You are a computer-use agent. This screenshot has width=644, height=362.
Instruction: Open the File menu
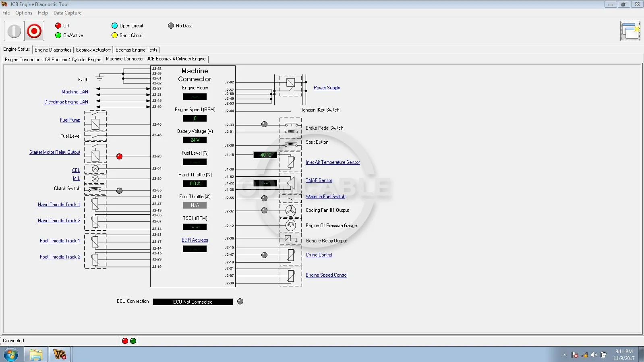6,13
